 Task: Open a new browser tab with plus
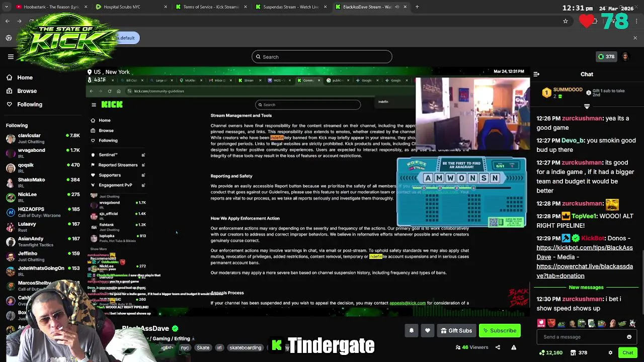point(417,7)
